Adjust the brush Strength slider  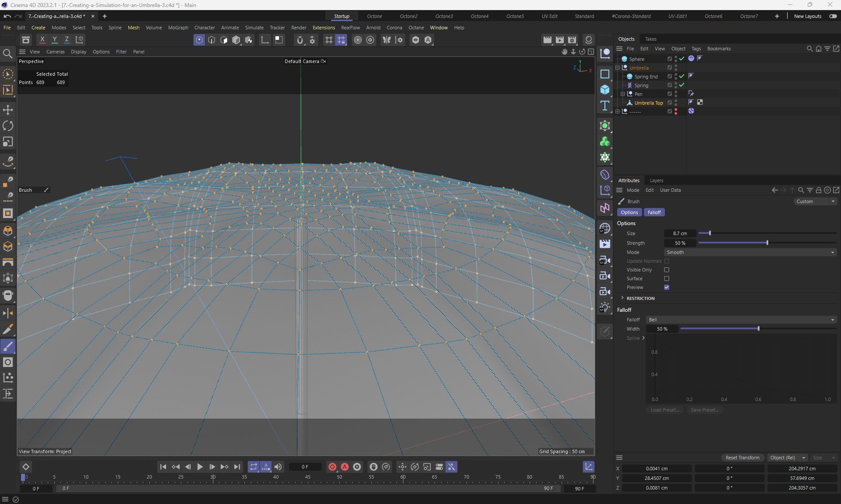pos(767,243)
